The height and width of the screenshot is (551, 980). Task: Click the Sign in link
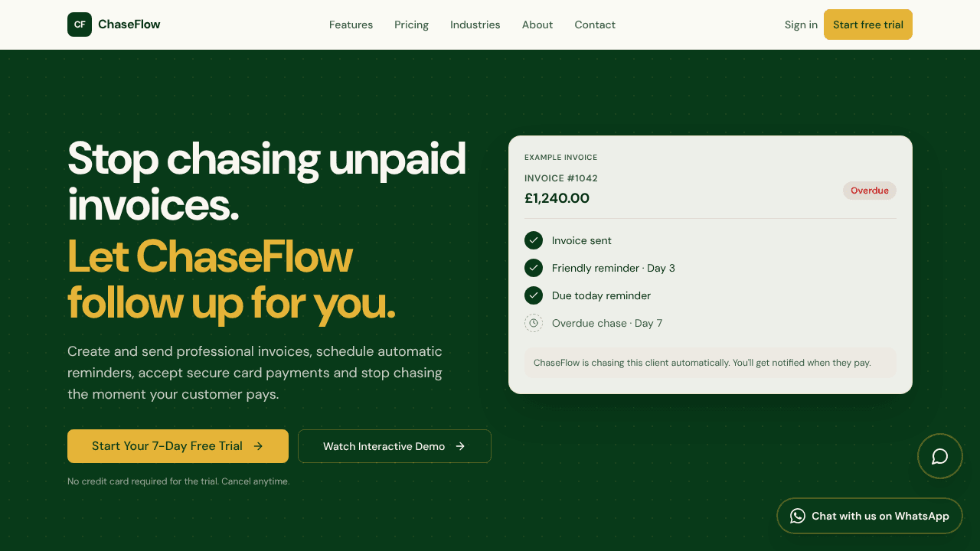(x=801, y=24)
